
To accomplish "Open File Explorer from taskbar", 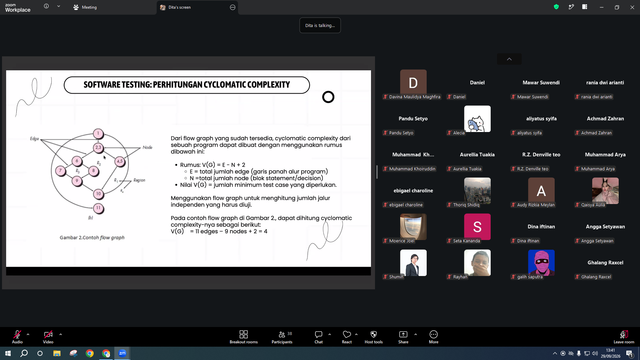I will pyautogui.click(x=57, y=353).
